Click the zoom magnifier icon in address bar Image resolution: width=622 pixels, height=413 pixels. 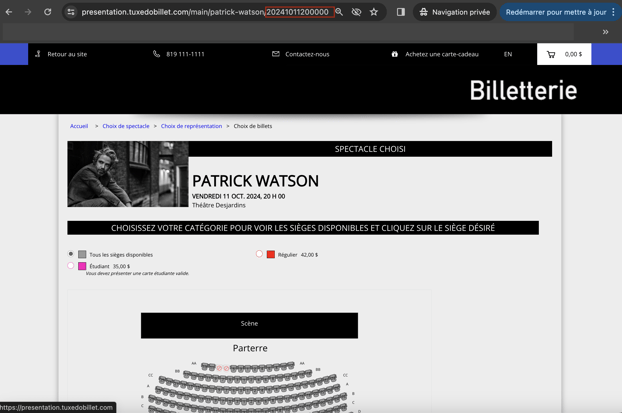339,12
